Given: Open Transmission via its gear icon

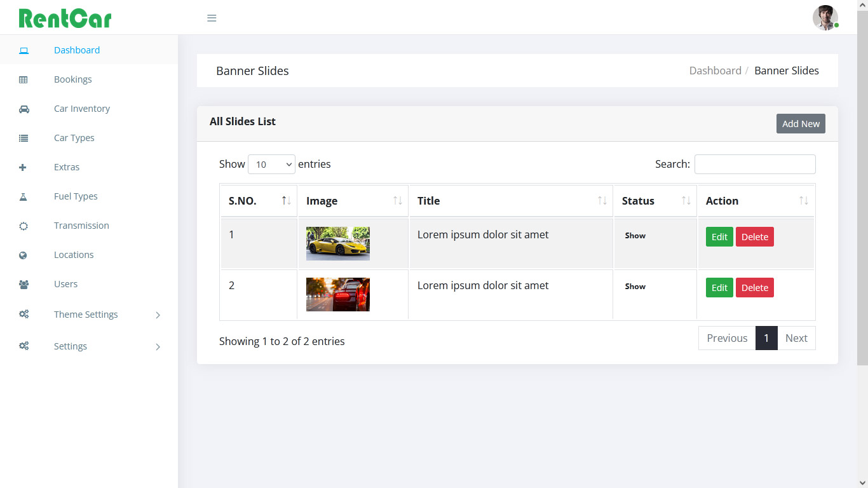Looking at the screenshot, I should pyautogui.click(x=24, y=225).
